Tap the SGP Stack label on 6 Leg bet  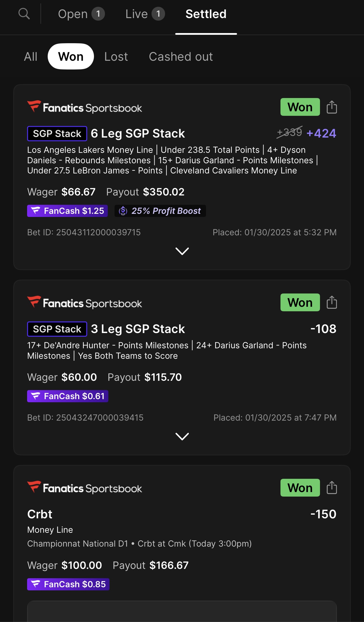(57, 134)
